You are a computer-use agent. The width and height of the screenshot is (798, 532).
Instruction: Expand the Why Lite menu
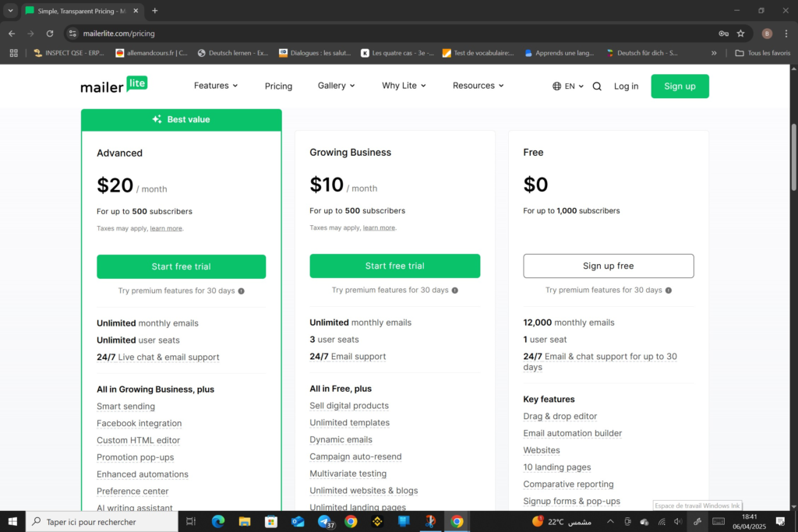pos(404,86)
